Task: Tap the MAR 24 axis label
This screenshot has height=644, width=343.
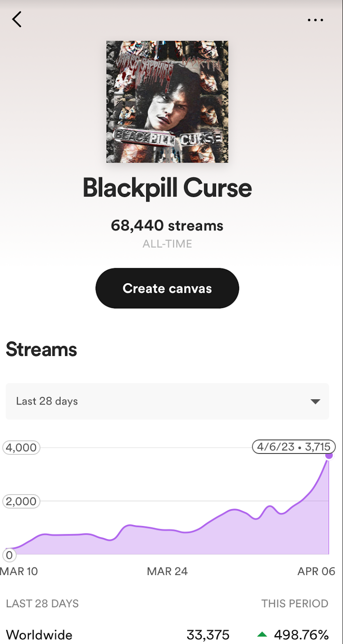Action: pos(167,571)
